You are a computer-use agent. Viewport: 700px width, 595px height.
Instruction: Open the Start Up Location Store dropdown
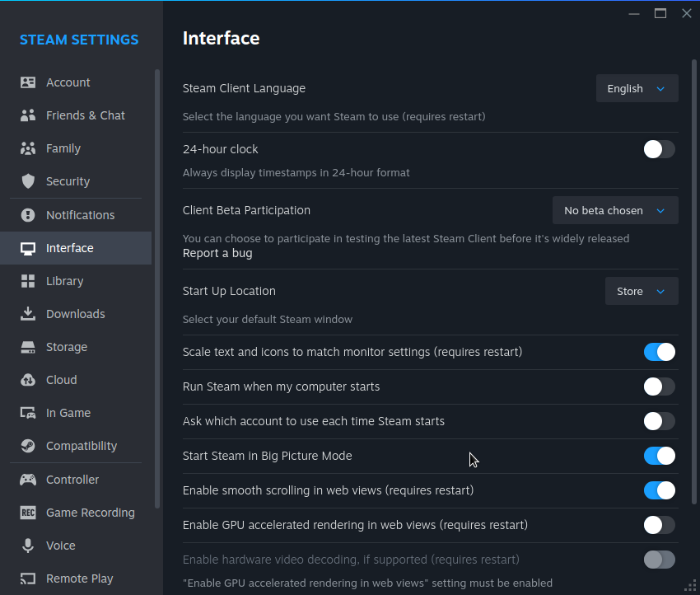click(642, 291)
